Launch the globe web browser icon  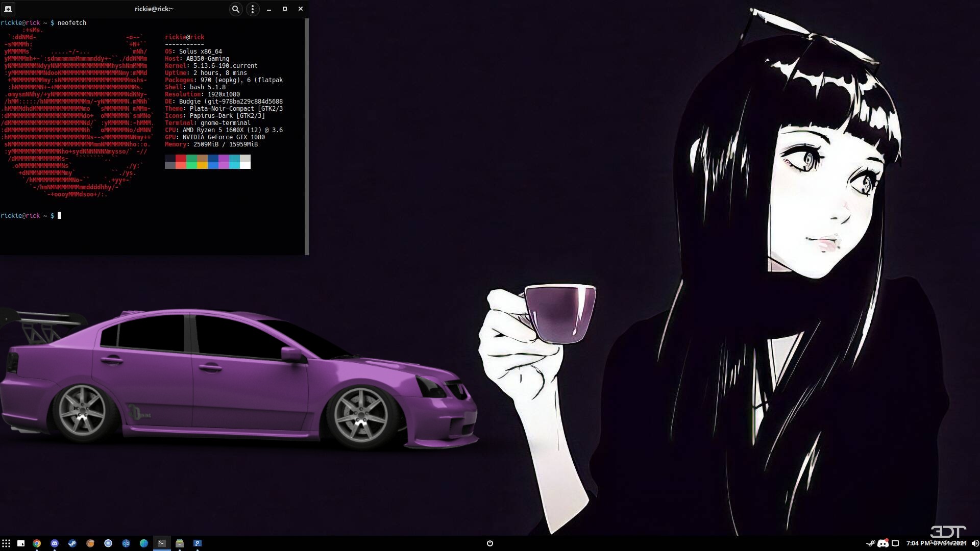[144, 543]
